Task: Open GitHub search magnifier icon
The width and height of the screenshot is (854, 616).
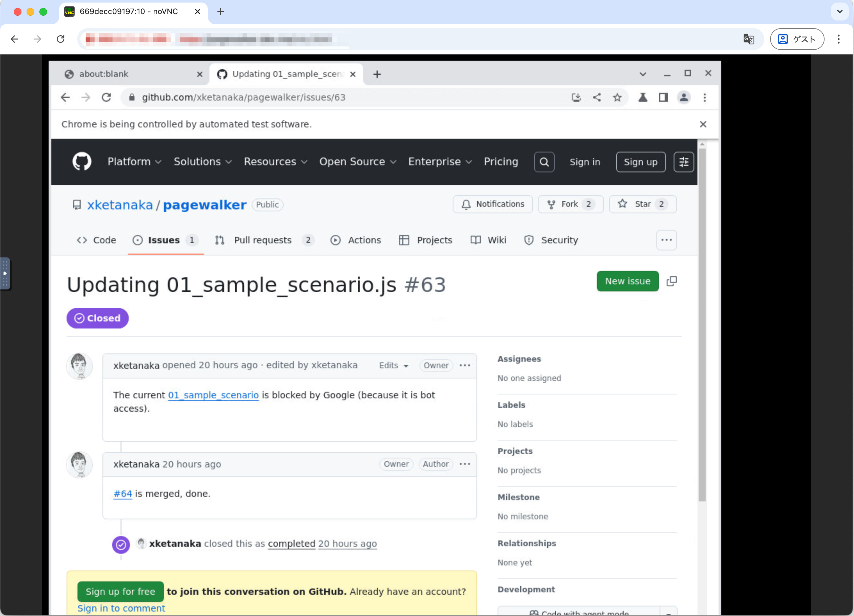Action: (x=544, y=162)
